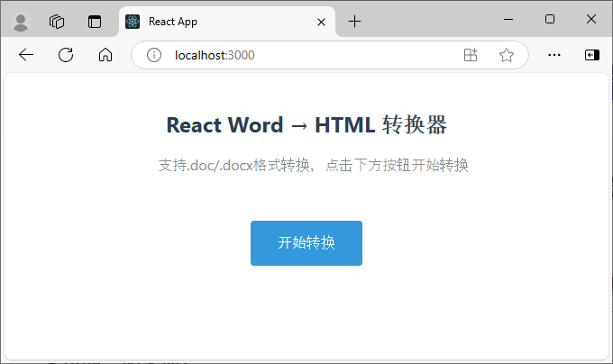Viewport: 613px width, 364px height.
Task: Toggle the vertical tabs icon
Action: [95, 22]
